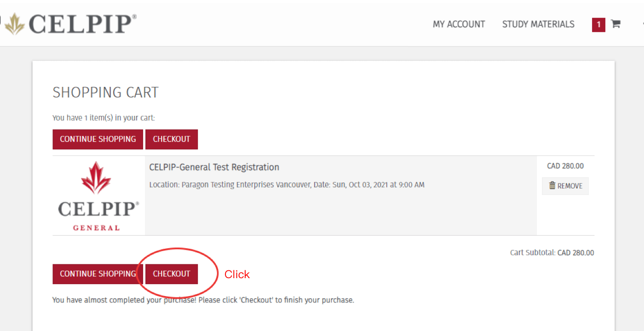This screenshot has height=331, width=644.
Task: Open the shopping cart icon in header
Action: tap(615, 24)
